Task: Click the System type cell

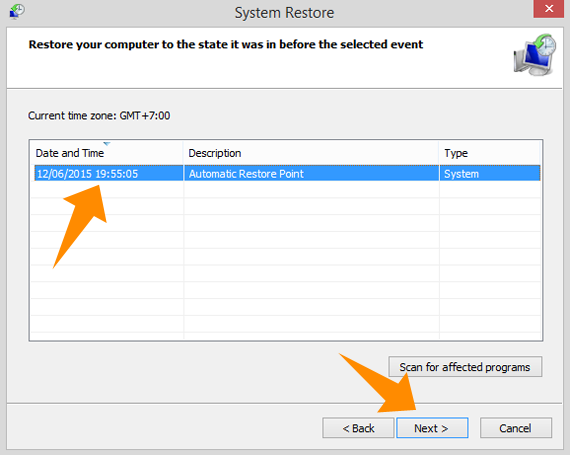Action: (x=490, y=174)
